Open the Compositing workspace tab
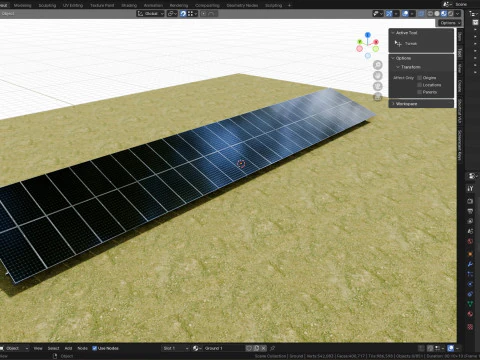 pyautogui.click(x=207, y=5)
